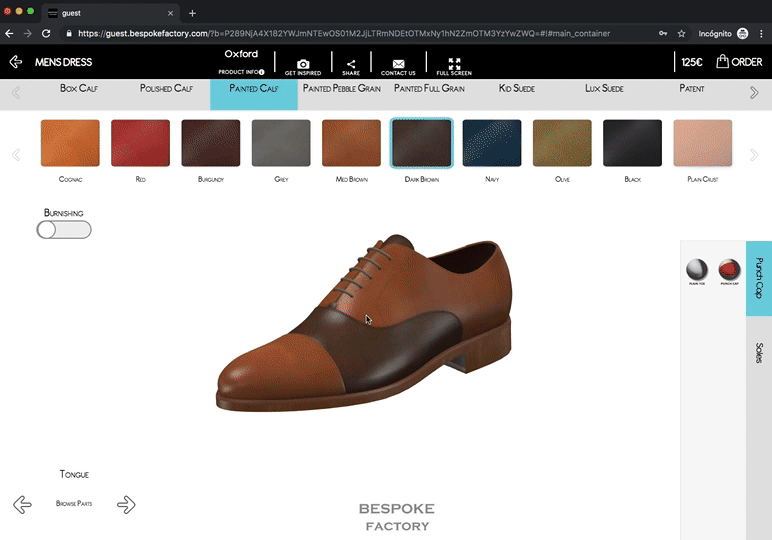Select the Plain Toe option
Image resolution: width=772 pixels, height=540 pixels.
(697, 270)
